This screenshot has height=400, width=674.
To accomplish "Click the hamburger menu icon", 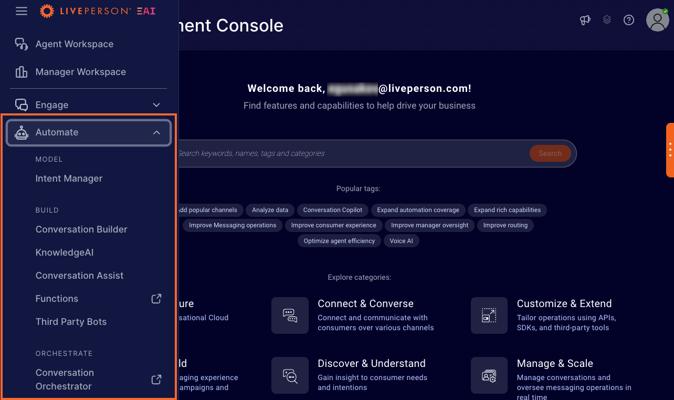I will pos(21,11).
